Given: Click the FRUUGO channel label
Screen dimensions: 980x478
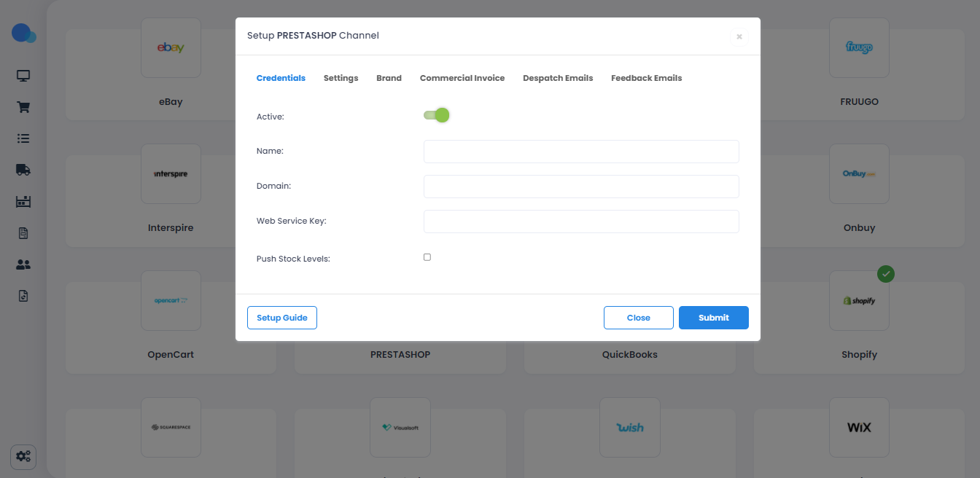Looking at the screenshot, I should [859, 102].
